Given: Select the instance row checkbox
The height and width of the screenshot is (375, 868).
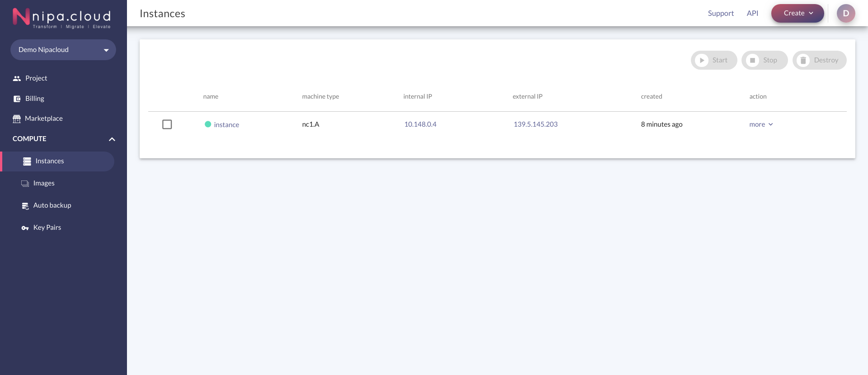Looking at the screenshot, I should [167, 124].
